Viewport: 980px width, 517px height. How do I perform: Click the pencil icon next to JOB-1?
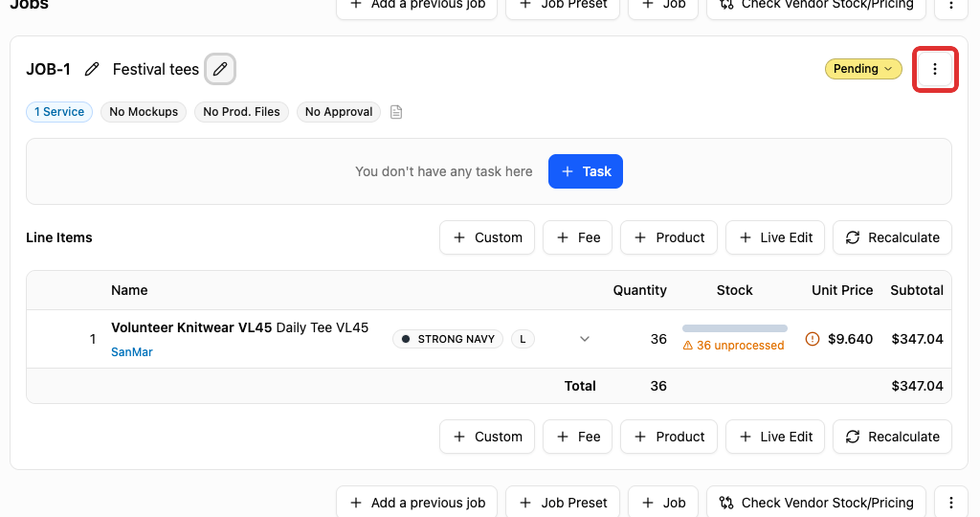92,69
